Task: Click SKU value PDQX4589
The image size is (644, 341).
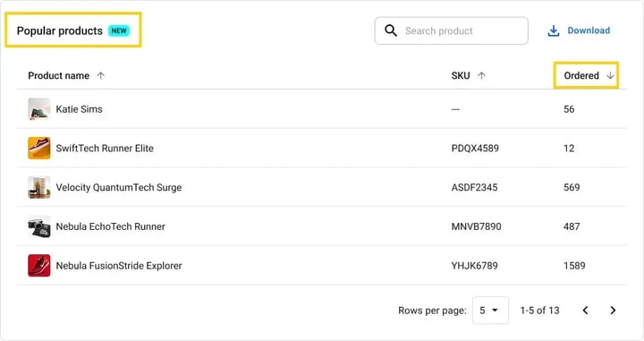Action: click(475, 149)
